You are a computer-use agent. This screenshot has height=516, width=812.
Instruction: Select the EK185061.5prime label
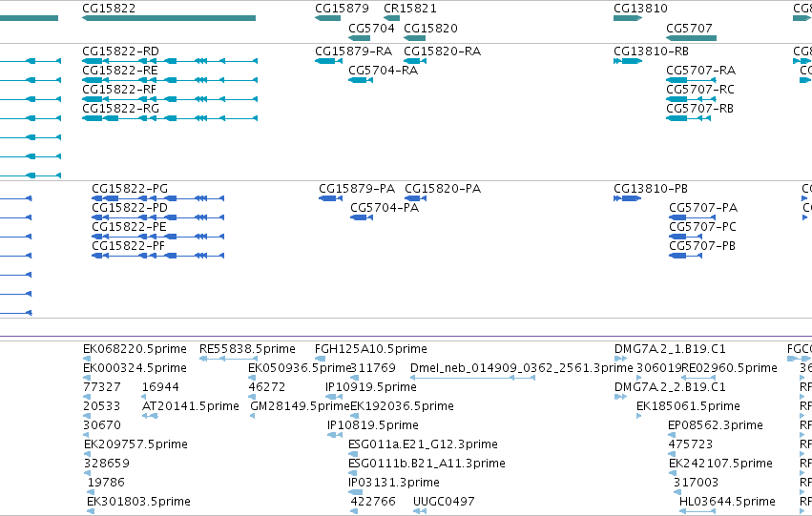click(x=688, y=406)
